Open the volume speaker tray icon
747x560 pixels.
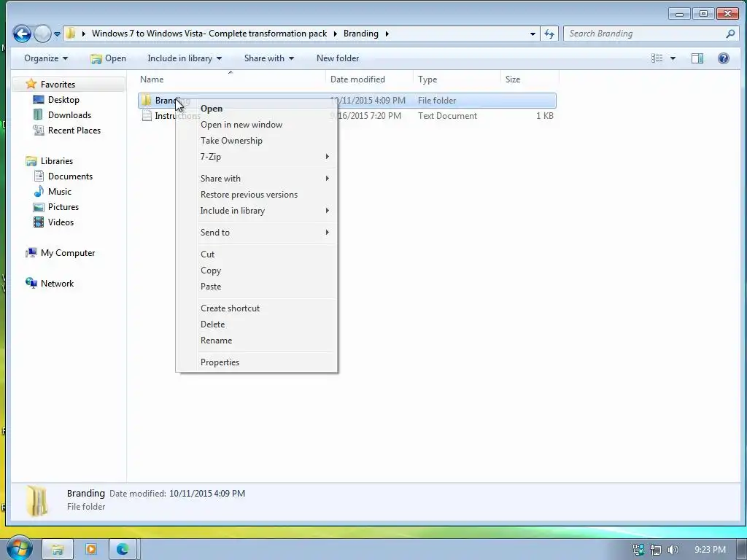tap(673, 550)
